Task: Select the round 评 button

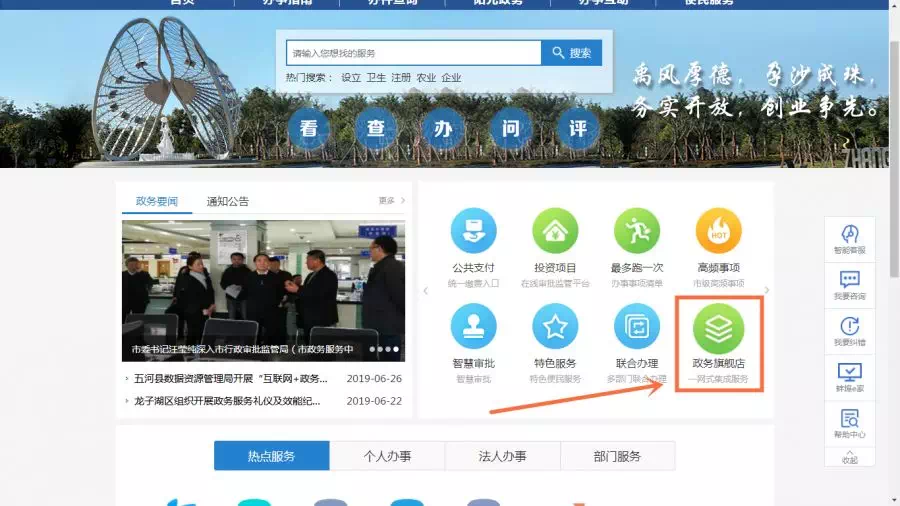Action: click(578, 129)
